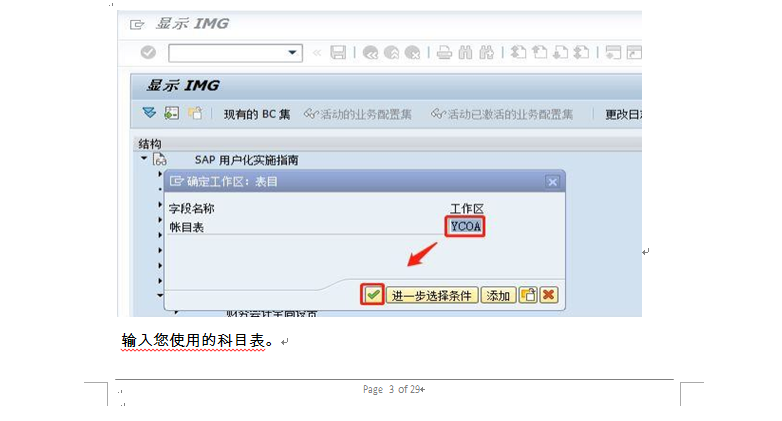Viewport: 782px width, 421px height.
Task: Go to last page icon
Action: pyautogui.click(x=582, y=52)
